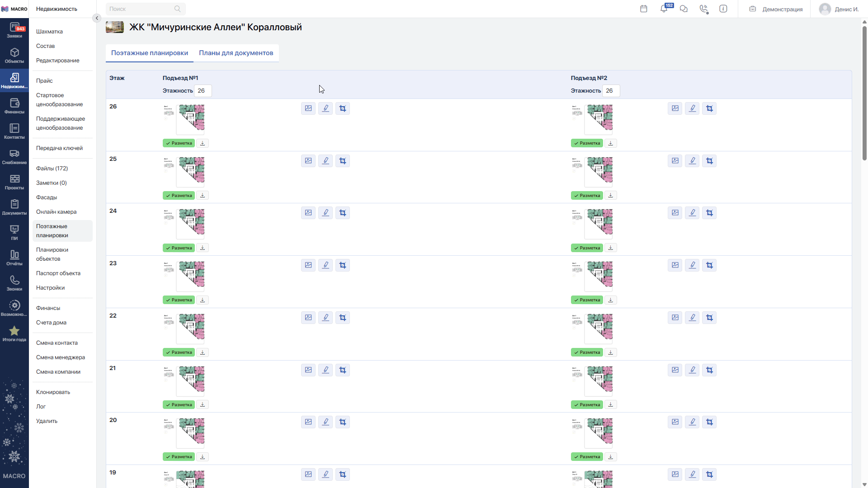Open Файлы (172) link
The height and width of the screenshot is (488, 868).
pos(52,169)
